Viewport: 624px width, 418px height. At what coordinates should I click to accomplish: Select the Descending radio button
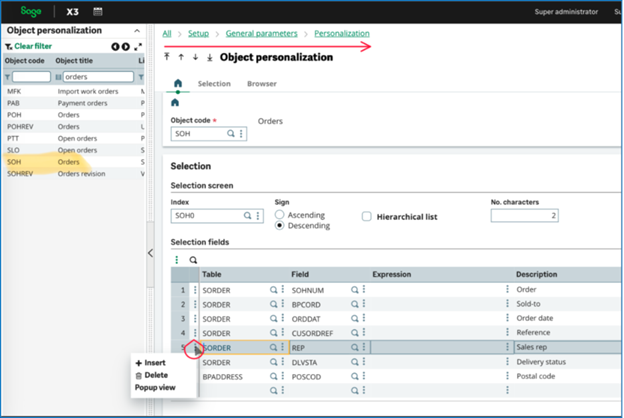(280, 226)
